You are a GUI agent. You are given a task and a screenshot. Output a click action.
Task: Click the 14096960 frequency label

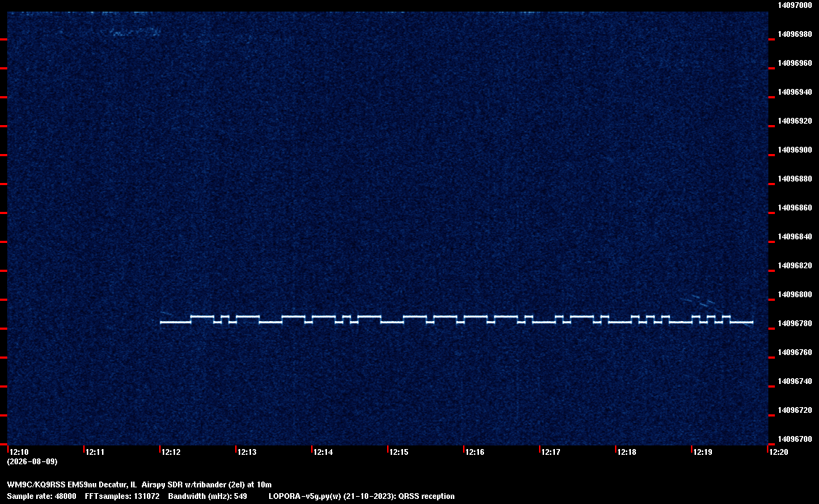794,63
